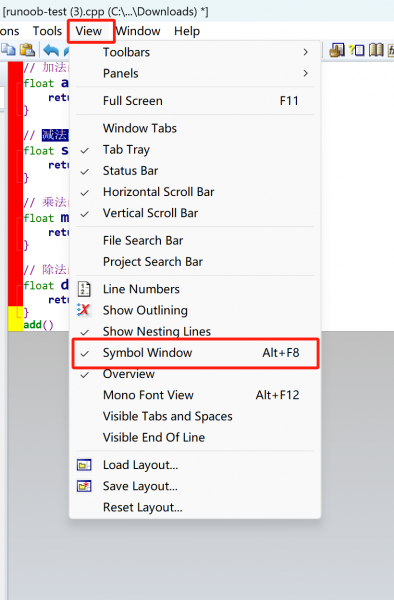Choose Full Screen from the View menu
Viewport: 394px width, 600px height.
click(x=195, y=101)
